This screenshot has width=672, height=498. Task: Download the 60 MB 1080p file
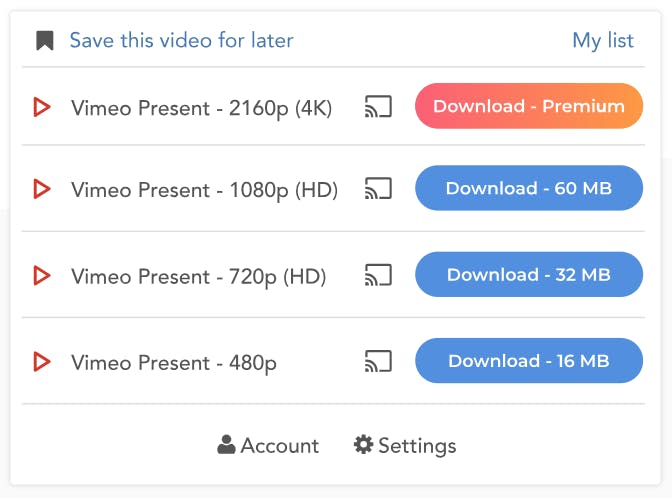529,188
